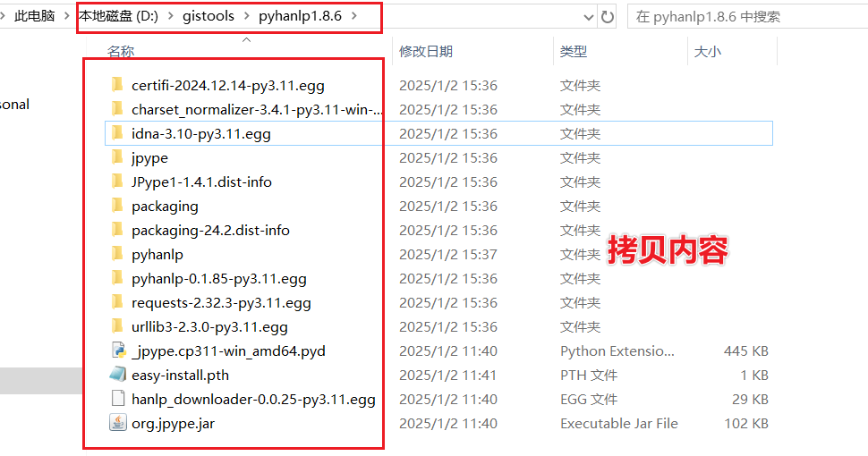Select the requests-2.32.3-py3.11.egg name
The image size is (868, 456).
[221, 303]
